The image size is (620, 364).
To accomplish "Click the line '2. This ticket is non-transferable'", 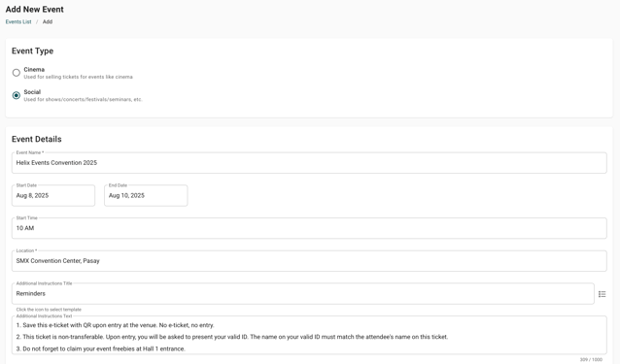I will [232, 337].
